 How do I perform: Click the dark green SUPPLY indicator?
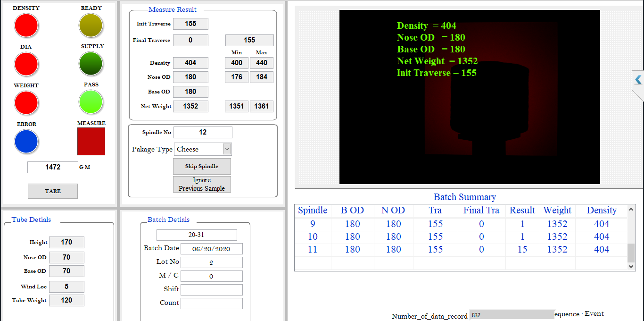pyautogui.click(x=91, y=64)
